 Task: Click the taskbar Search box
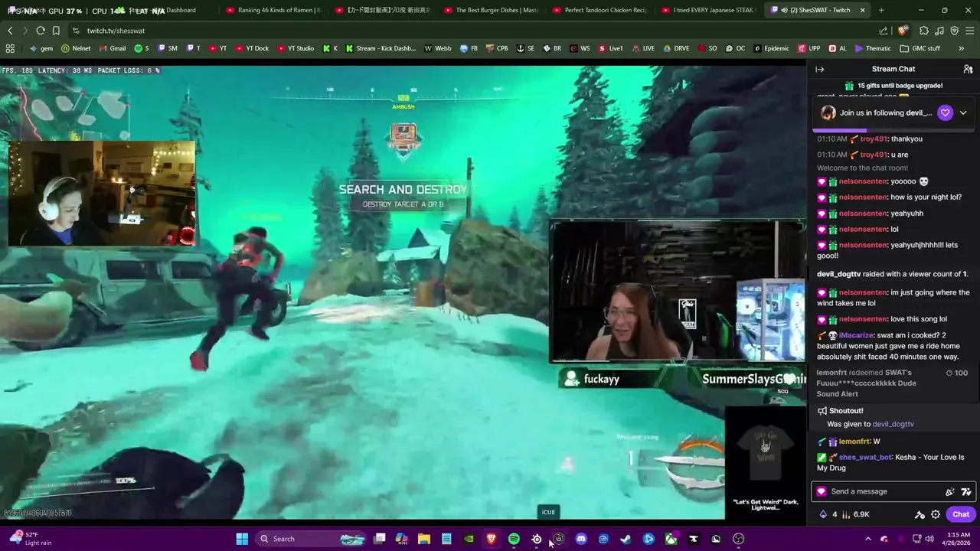pyautogui.click(x=311, y=539)
